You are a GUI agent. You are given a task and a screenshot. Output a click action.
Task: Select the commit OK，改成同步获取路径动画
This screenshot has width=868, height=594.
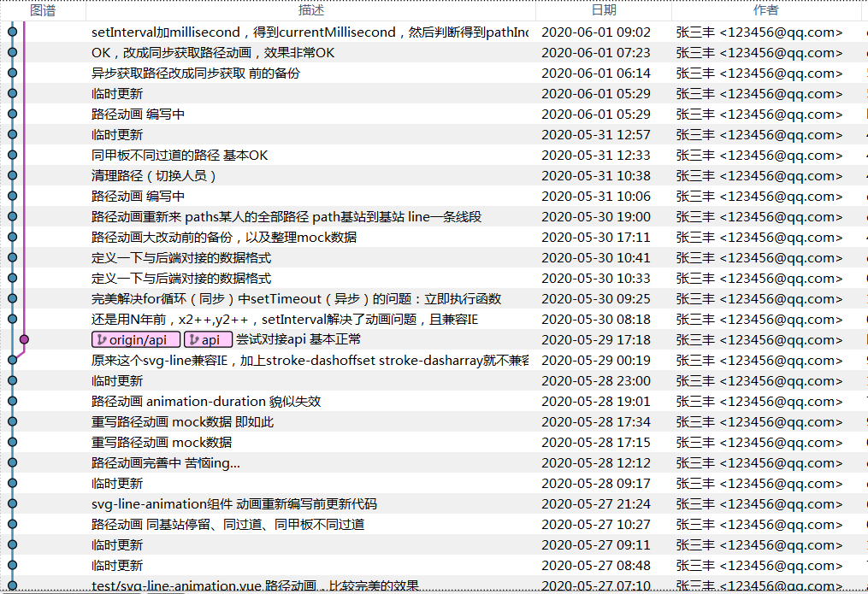[213, 52]
